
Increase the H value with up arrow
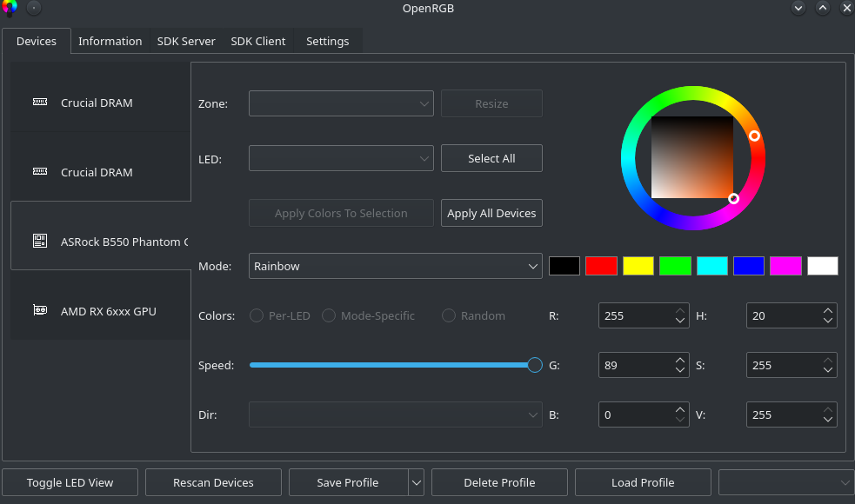click(828, 310)
